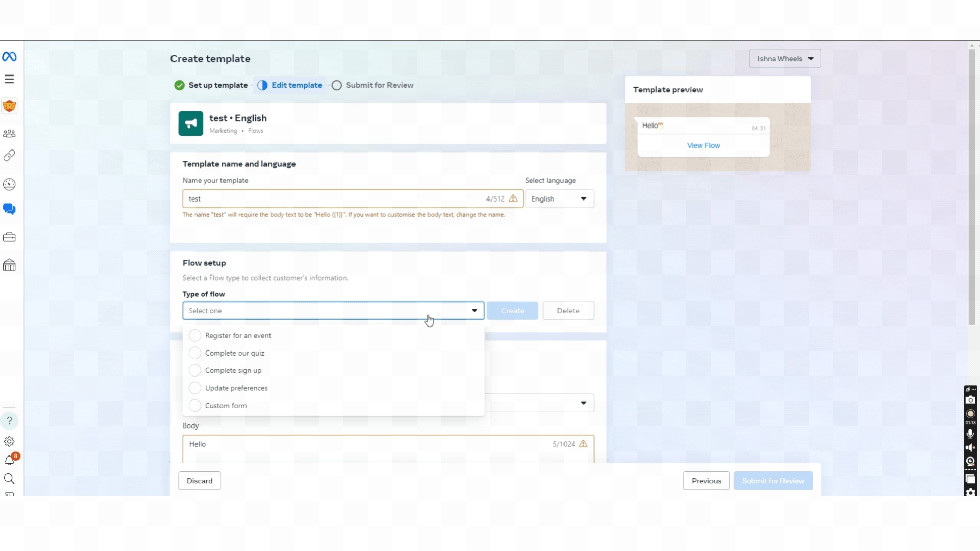Open the English language dropdown
This screenshot has height=551, width=980.
coord(559,199)
